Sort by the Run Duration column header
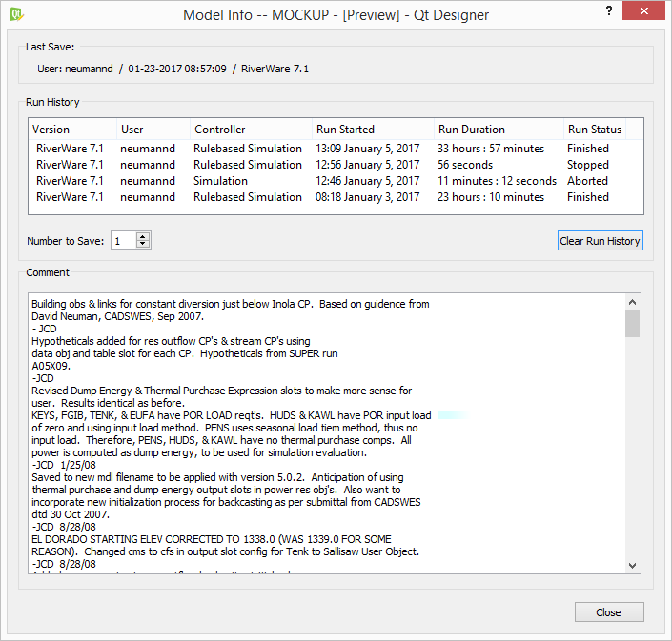Viewport: 672px width, 641px height. pyautogui.click(x=499, y=130)
